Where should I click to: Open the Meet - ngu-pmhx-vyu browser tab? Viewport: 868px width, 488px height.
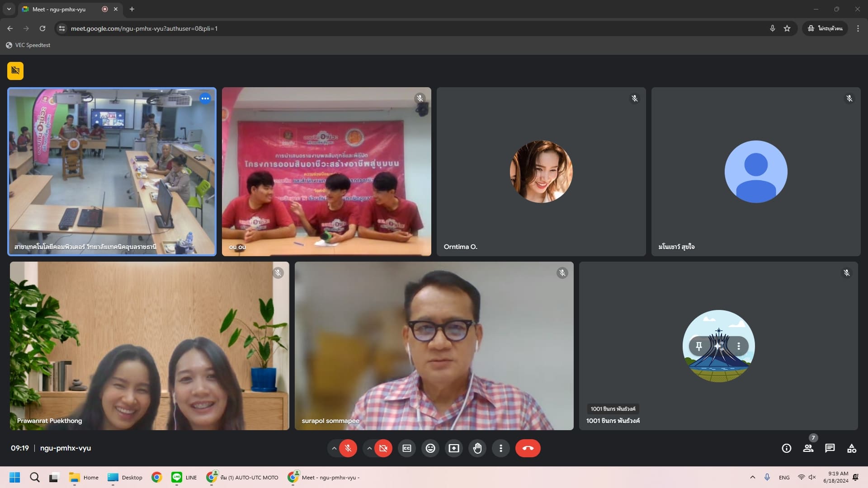pos(59,9)
